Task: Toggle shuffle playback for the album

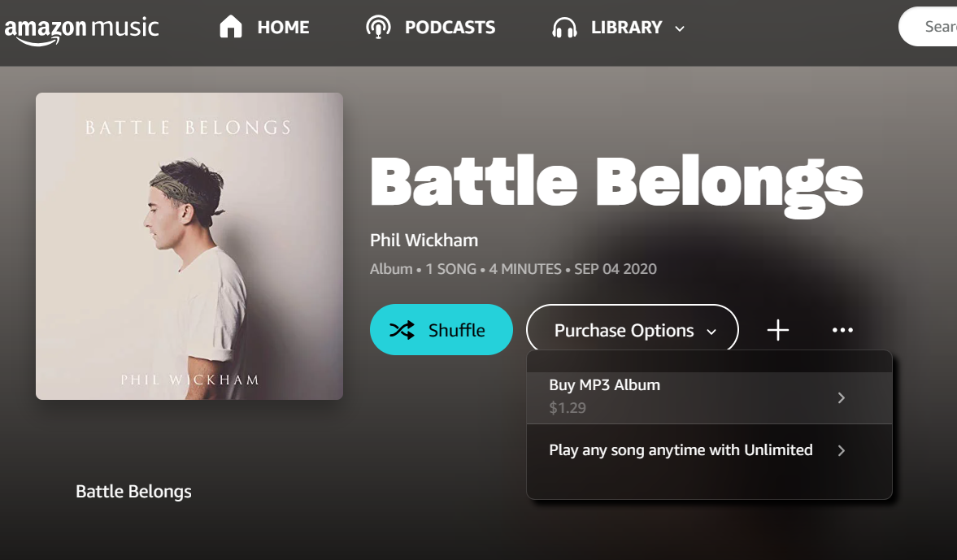Action: pyautogui.click(x=442, y=330)
